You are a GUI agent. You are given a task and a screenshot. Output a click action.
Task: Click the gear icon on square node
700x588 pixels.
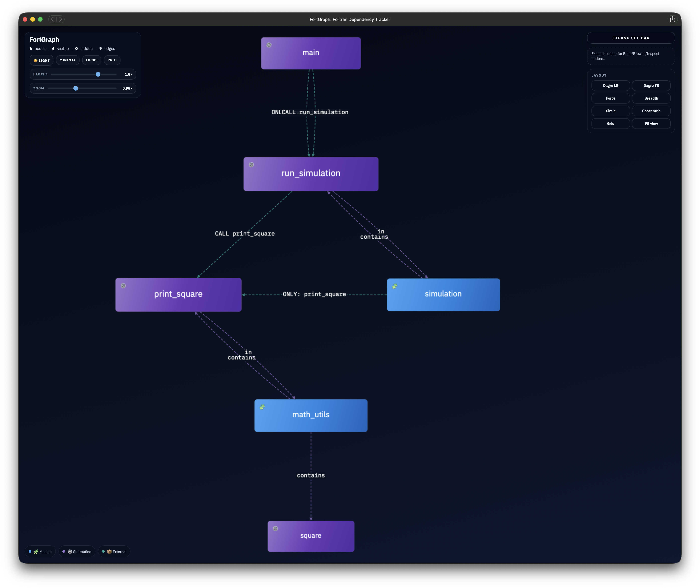276,528
